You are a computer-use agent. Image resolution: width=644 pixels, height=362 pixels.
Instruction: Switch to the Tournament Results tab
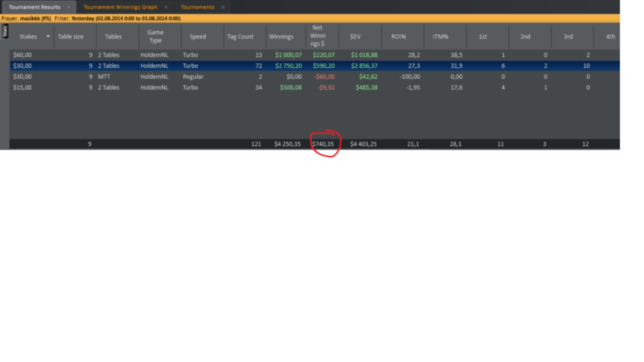pyautogui.click(x=35, y=7)
